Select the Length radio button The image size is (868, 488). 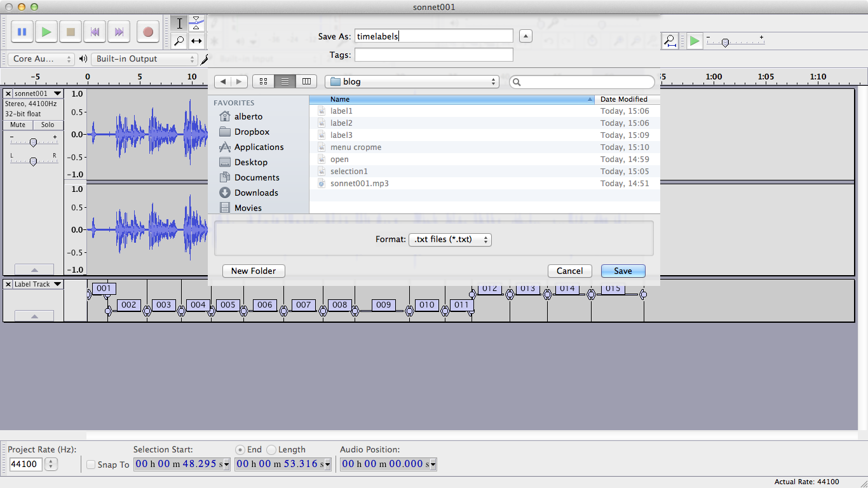pyautogui.click(x=271, y=449)
